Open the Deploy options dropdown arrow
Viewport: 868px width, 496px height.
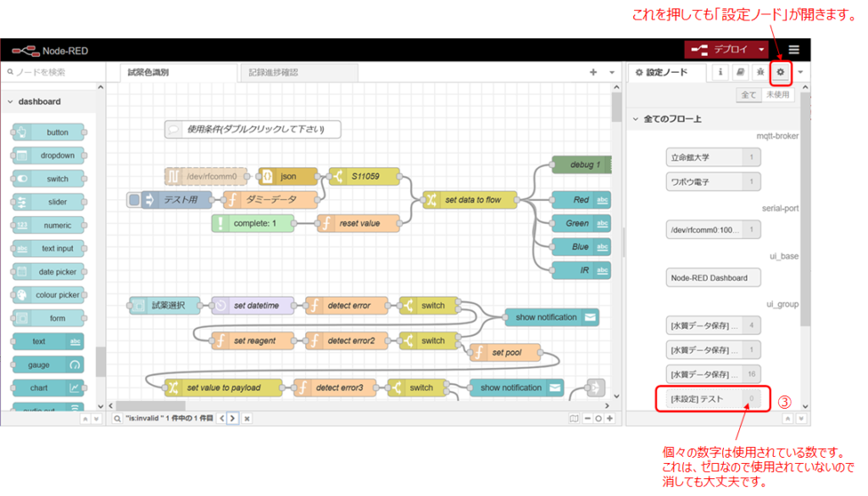pyautogui.click(x=761, y=50)
